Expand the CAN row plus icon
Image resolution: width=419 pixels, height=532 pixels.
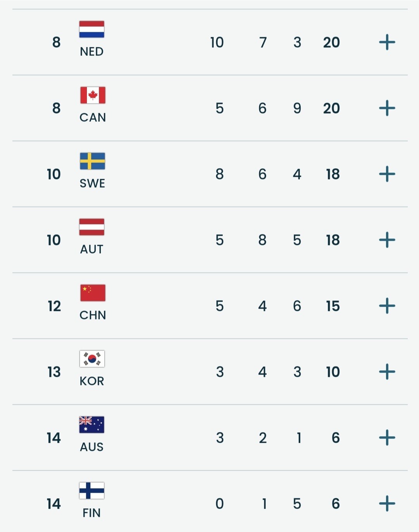pyautogui.click(x=387, y=108)
